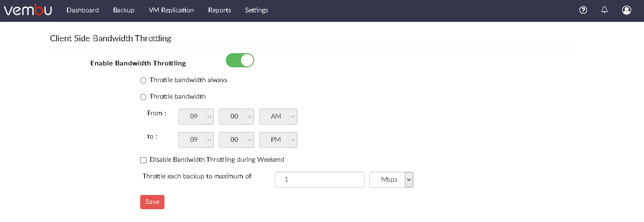Viewport: 644px width, 222px height.
Task: Expand the From hour dropdown
Action: tap(196, 117)
